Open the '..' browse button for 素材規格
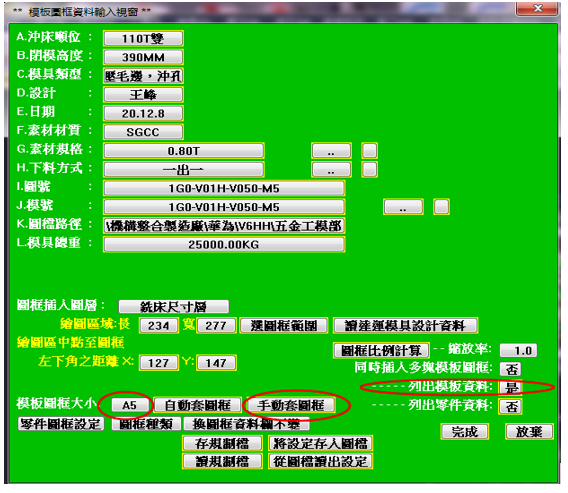This screenshot has width=568, height=493. coord(331,151)
